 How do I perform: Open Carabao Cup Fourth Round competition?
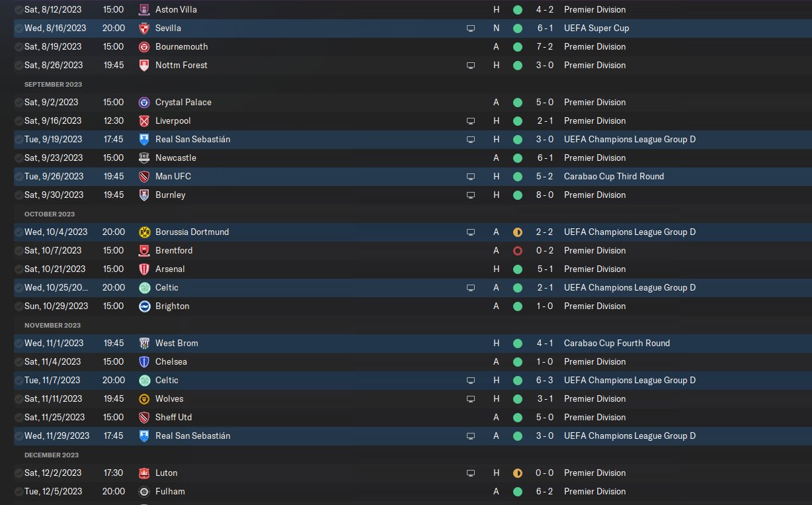(617, 344)
